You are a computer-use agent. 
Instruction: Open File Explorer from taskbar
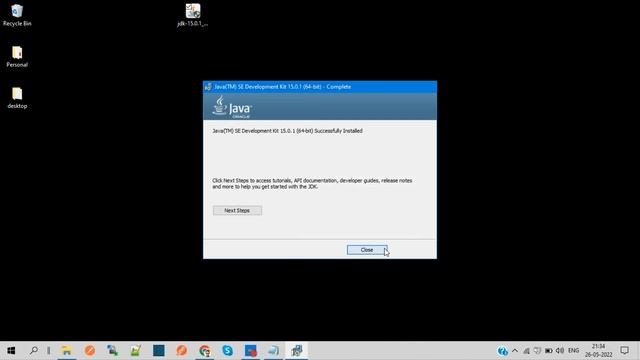pyautogui.click(x=67, y=351)
